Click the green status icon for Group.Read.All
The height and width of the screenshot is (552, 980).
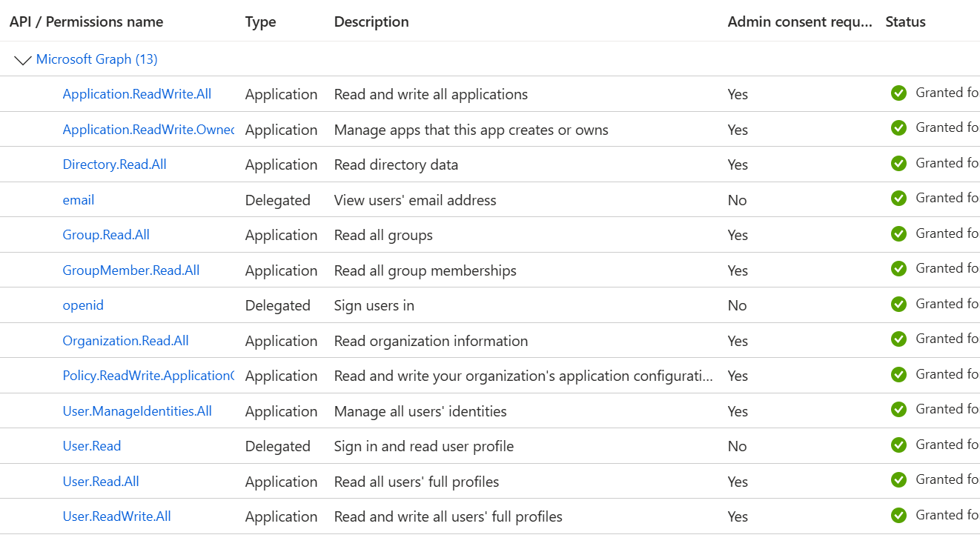click(898, 233)
